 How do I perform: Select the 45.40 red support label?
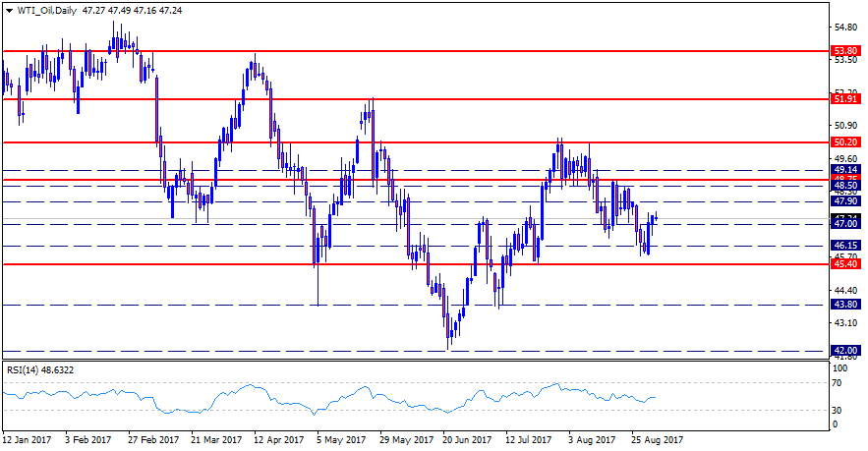845,264
